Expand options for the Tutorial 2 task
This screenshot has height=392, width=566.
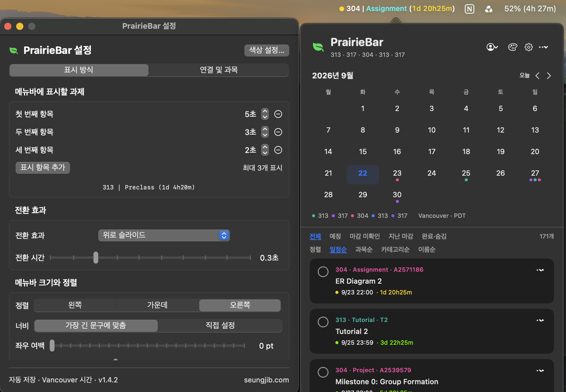tap(540, 320)
